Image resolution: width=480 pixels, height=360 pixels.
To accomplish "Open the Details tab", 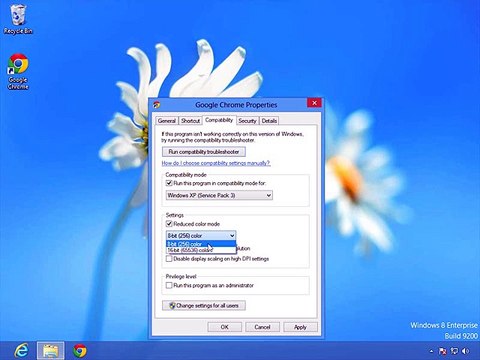I will coord(269,121).
